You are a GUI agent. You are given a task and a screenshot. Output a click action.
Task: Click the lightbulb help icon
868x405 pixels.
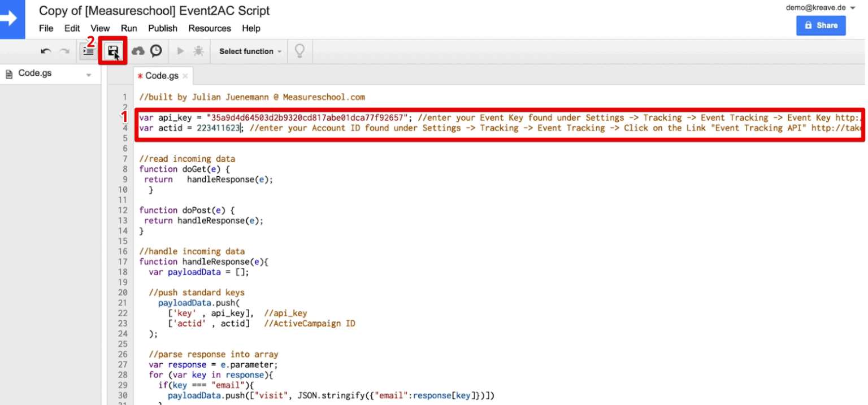(x=300, y=51)
